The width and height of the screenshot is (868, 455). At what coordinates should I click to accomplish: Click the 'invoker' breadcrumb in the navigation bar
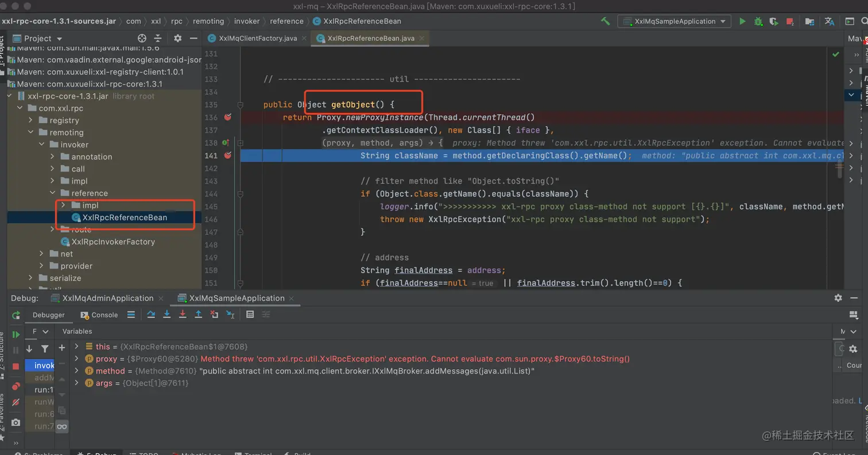(248, 21)
